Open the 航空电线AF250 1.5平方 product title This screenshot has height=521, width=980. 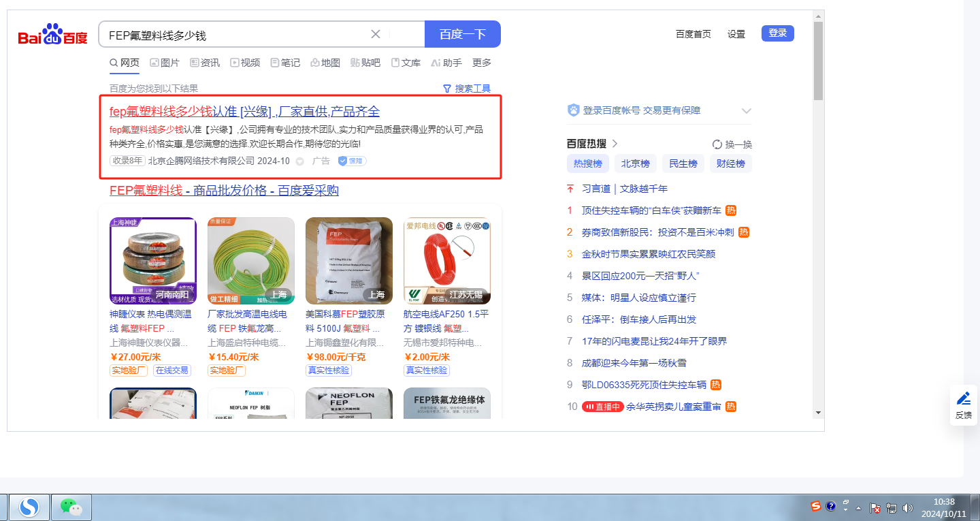coord(446,321)
